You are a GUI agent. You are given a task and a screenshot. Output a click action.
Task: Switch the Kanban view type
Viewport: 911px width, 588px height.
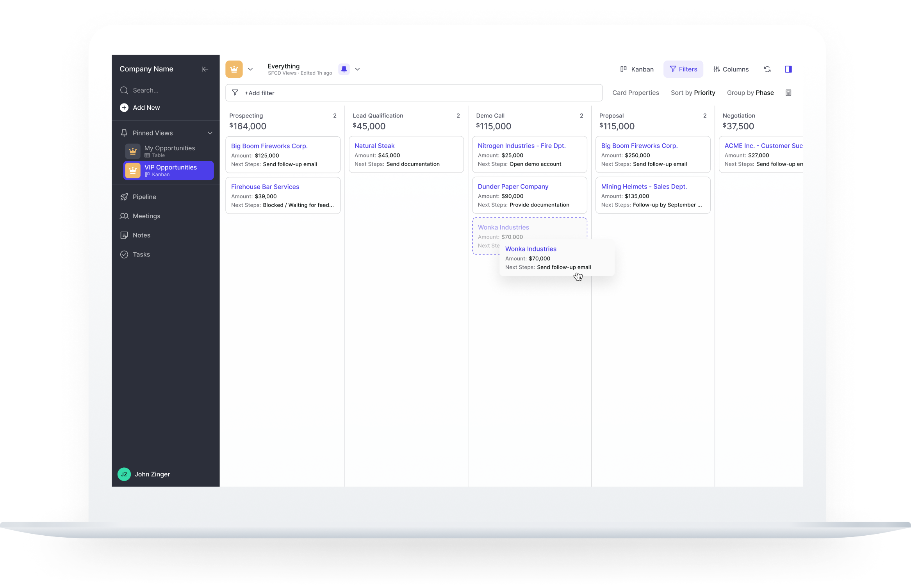pyautogui.click(x=637, y=69)
